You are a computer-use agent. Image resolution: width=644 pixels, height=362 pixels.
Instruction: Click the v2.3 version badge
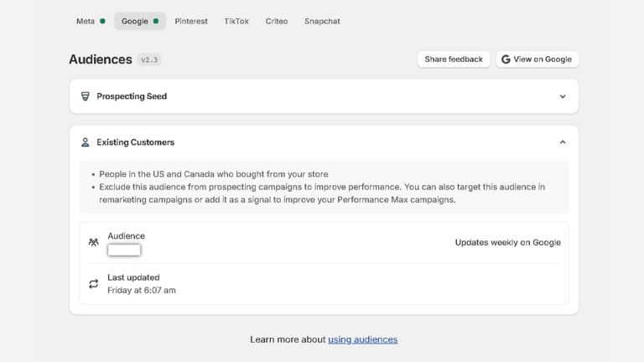(149, 59)
